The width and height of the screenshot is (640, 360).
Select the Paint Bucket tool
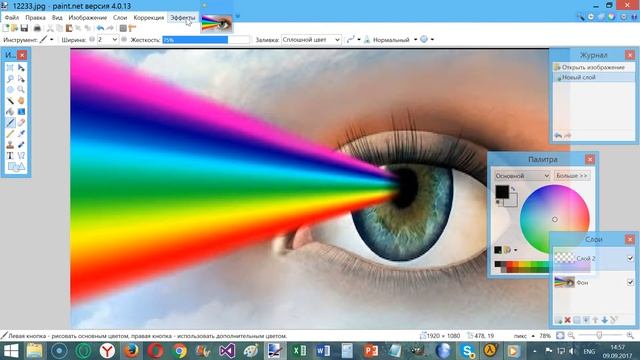click(x=10, y=111)
